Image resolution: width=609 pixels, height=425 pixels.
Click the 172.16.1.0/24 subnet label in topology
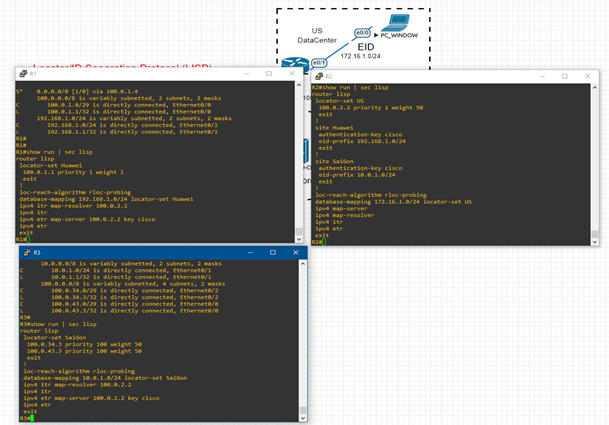pos(360,56)
